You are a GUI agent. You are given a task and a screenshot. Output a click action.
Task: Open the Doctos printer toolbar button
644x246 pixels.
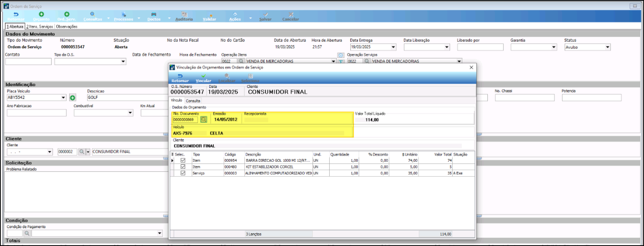(154, 16)
